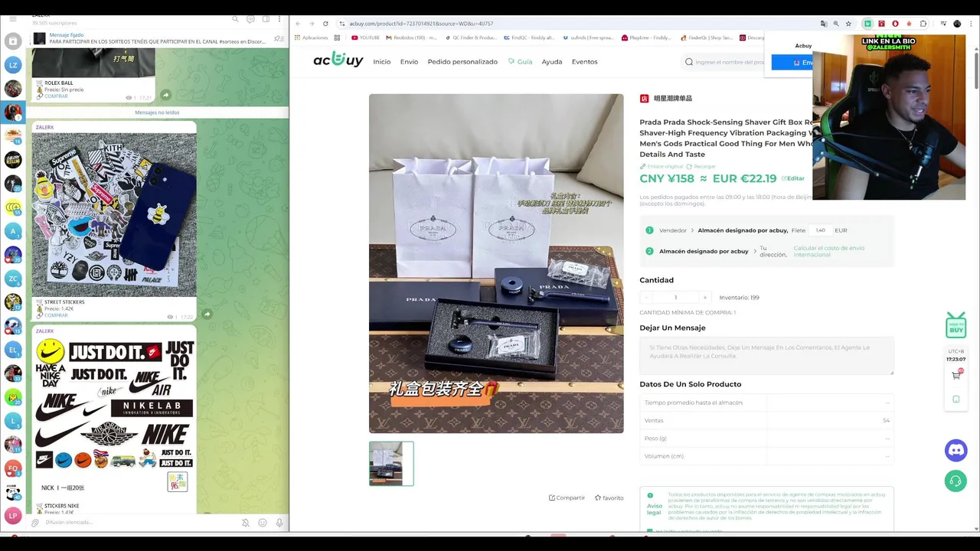Viewport: 980px width, 551px height.
Task: Click the browser address bar URL
Action: (x=421, y=24)
